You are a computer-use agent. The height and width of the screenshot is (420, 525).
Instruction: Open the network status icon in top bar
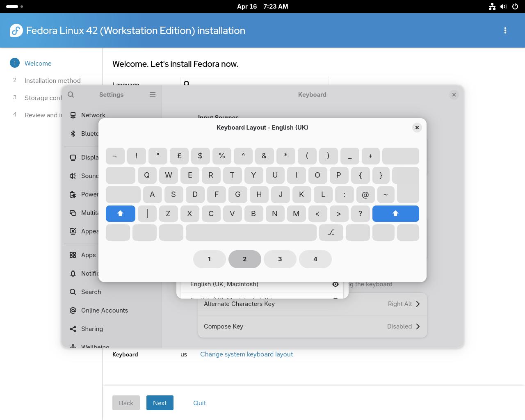(x=492, y=7)
